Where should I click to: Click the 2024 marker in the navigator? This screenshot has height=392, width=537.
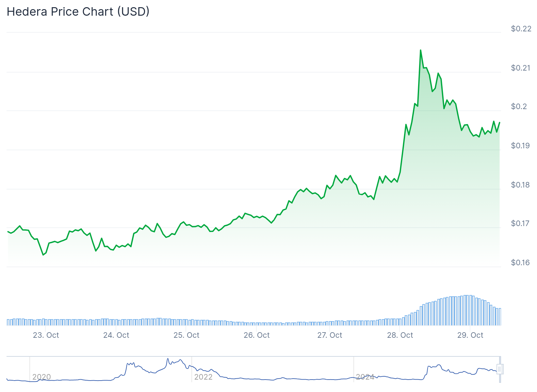coord(365,377)
